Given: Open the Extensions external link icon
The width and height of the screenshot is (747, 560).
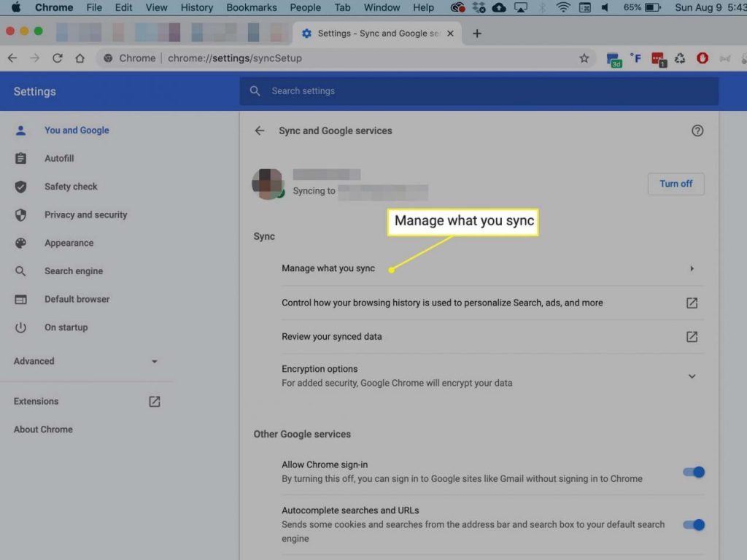Looking at the screenshot, I should click(154, 402).
